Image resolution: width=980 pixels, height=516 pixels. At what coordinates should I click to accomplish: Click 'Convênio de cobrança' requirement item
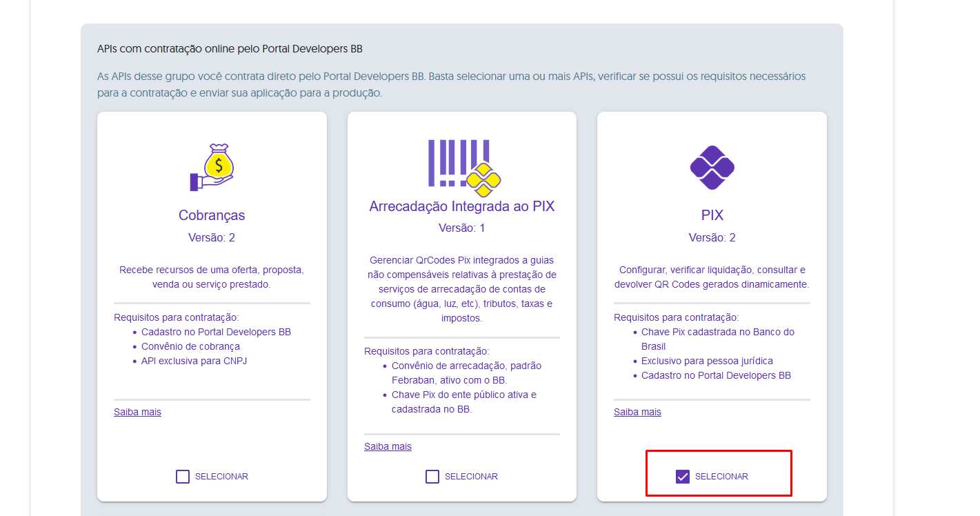pyautogui.click(x=190, y=346)
